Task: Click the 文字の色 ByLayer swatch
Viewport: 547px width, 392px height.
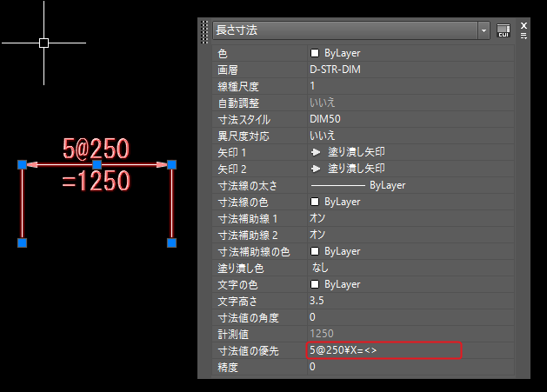Action: click(x=315, y=284)
